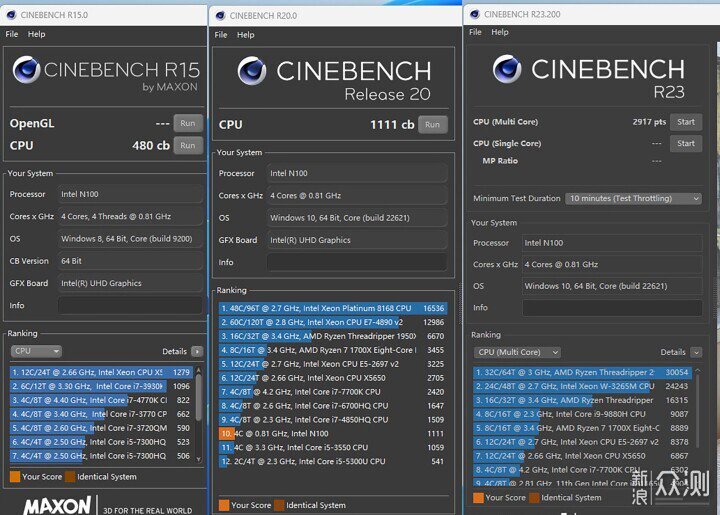Select R20 row Intel Xeon CPU E5-2697 v2
Screen dimensions: 720x515
(332, 364)
